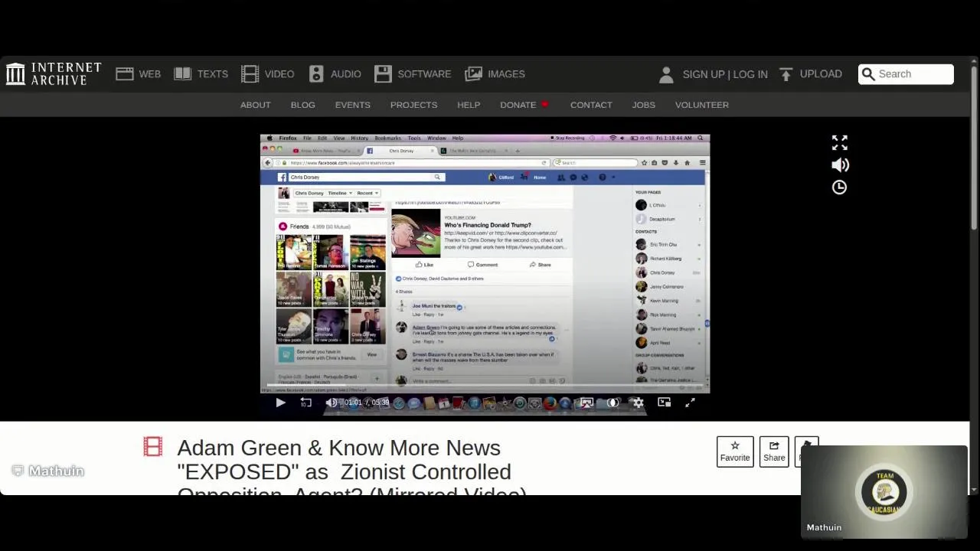
Task: Open the HELP menu item
Action: click(x=469, y=105)
